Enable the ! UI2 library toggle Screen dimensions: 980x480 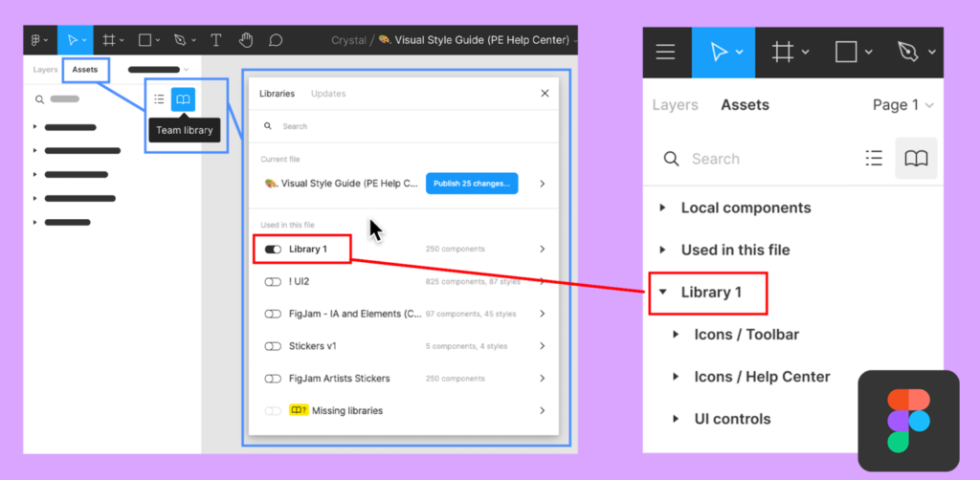273,281
